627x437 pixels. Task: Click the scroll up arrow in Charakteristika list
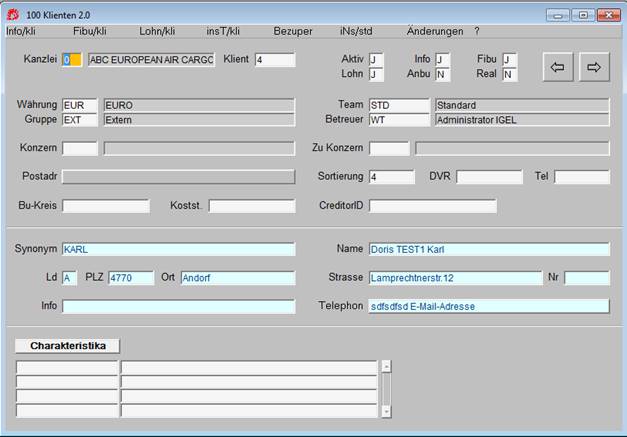click(x=386, y=366)
